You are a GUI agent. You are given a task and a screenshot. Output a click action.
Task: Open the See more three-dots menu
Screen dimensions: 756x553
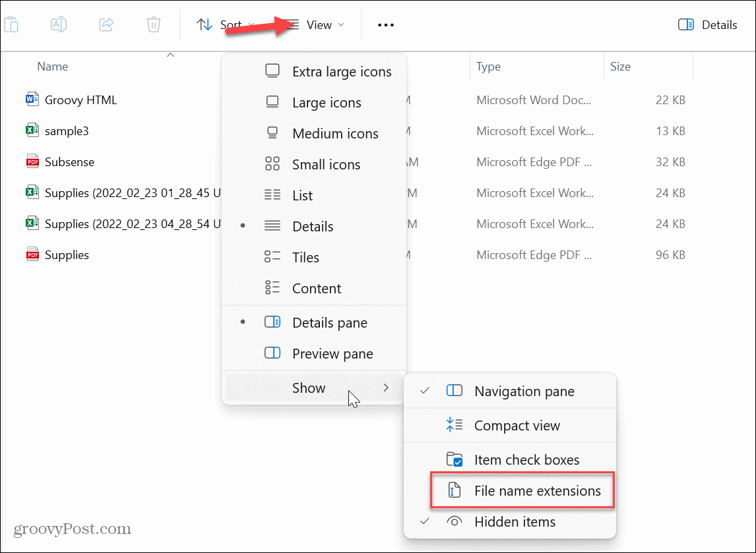pyautogui.click(x=385, y=25)
